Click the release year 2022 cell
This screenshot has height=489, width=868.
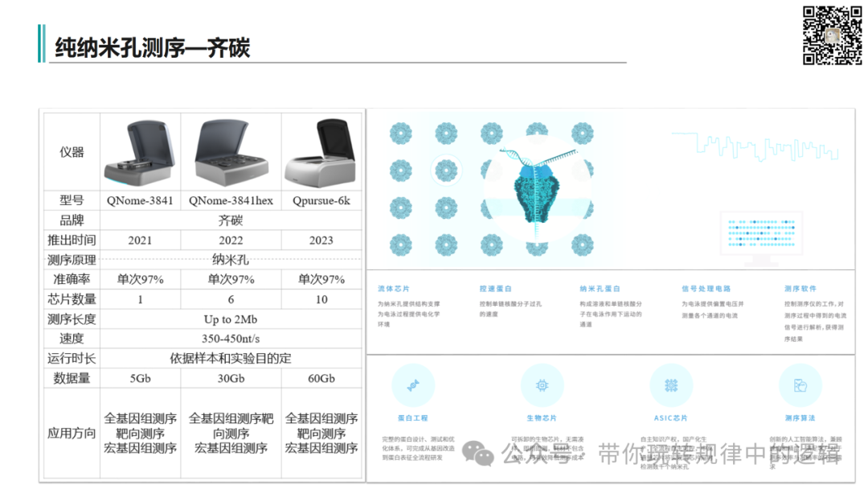231,240
